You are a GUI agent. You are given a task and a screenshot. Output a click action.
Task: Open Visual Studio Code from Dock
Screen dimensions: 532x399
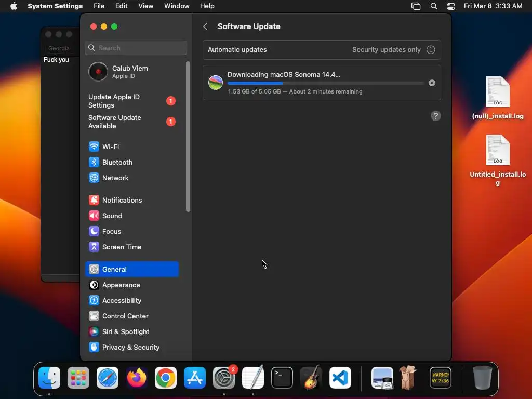click(x=340, y=378)
